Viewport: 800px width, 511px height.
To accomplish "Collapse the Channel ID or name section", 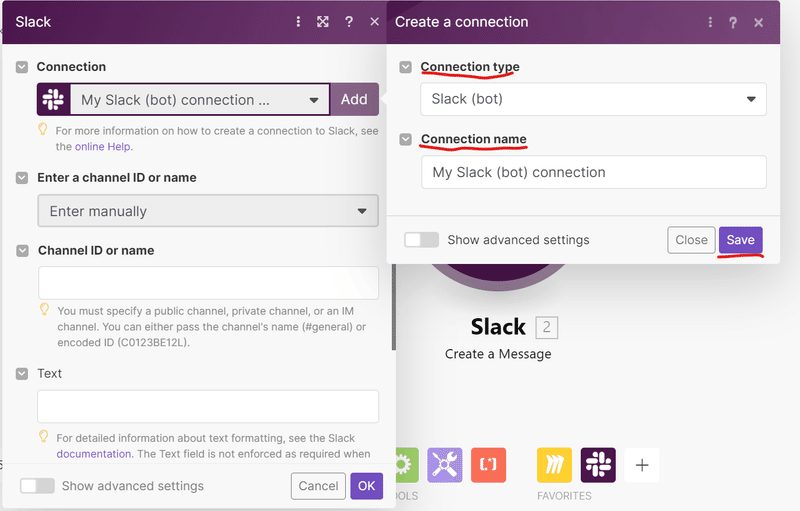I will coord(22,250).
